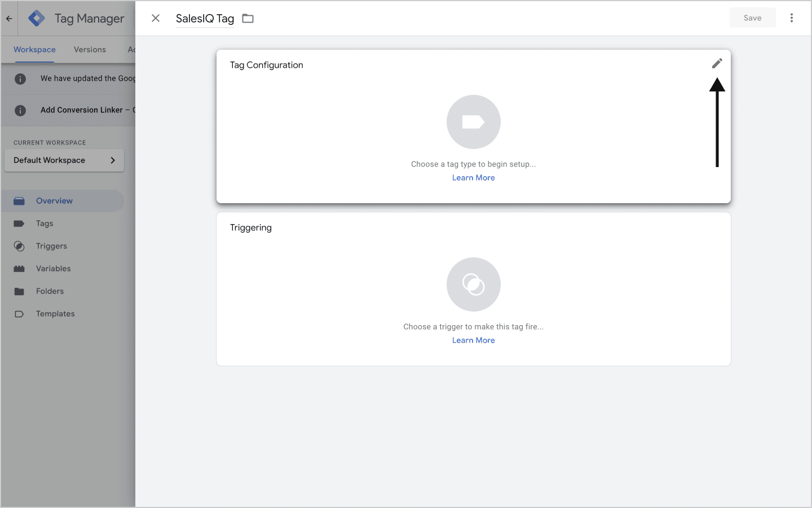
Task: Click the Tag Configuration heading
Action: click(x=267, y=65)
